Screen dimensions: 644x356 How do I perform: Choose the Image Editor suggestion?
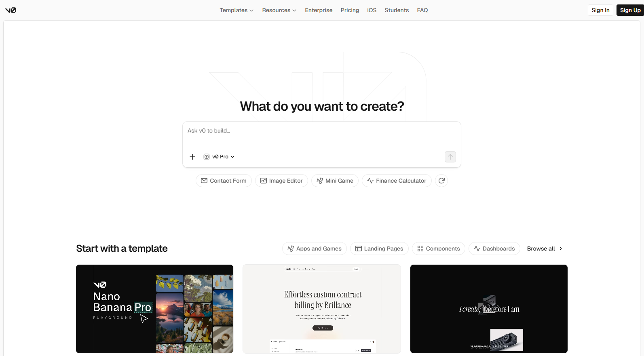281,181
